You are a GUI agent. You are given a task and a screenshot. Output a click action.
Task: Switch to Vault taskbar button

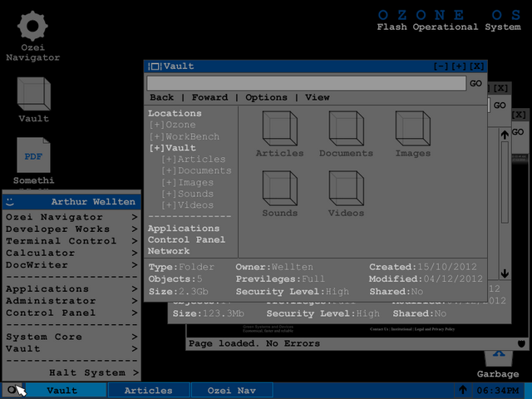[66, 390]
